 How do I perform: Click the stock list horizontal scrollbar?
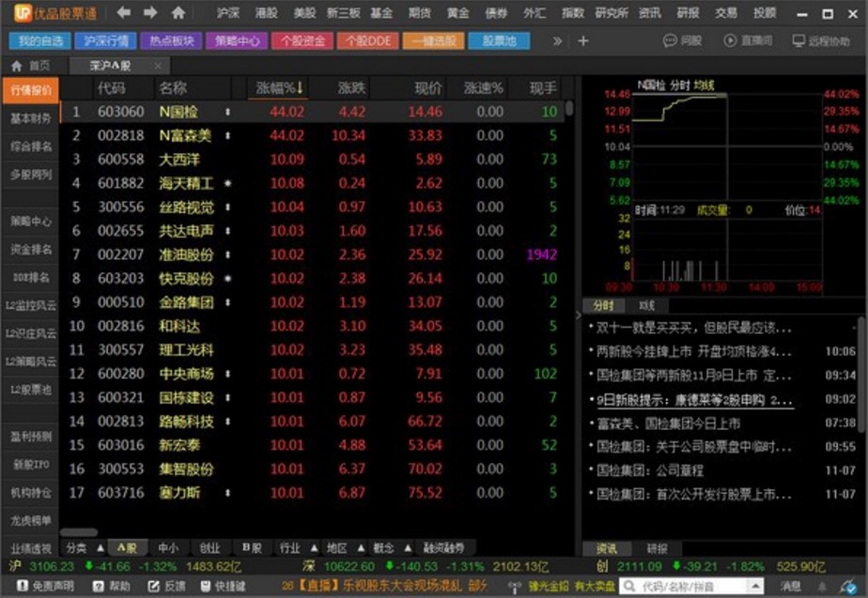(x=79, y=532)
